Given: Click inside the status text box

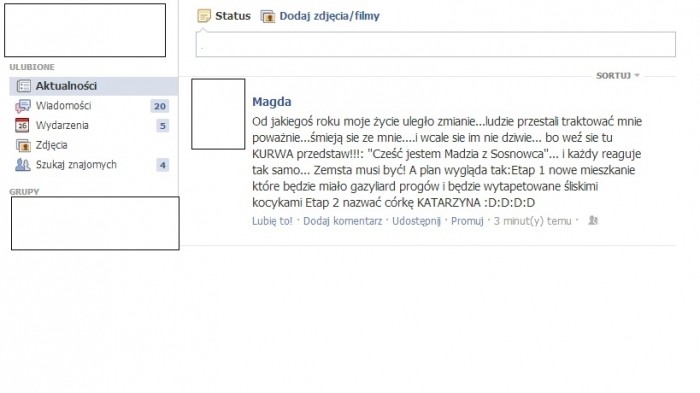Looking at the screenshot, I should tap(436, 44).
